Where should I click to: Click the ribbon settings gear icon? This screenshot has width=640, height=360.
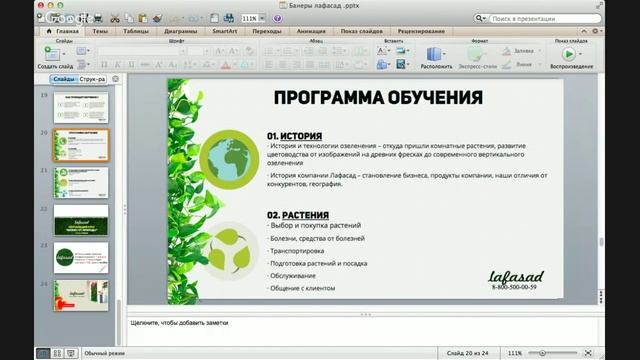coord(595,31)
